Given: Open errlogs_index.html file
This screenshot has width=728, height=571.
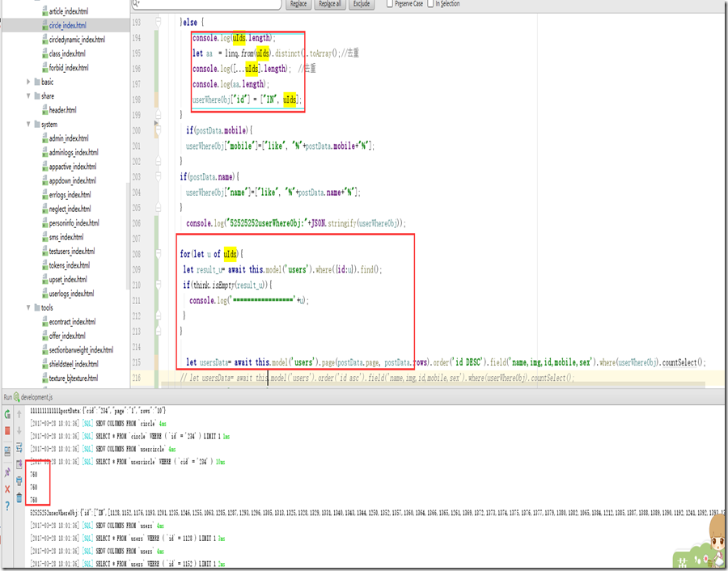Looking at the screenshot, I should click(x=70, y=194).
